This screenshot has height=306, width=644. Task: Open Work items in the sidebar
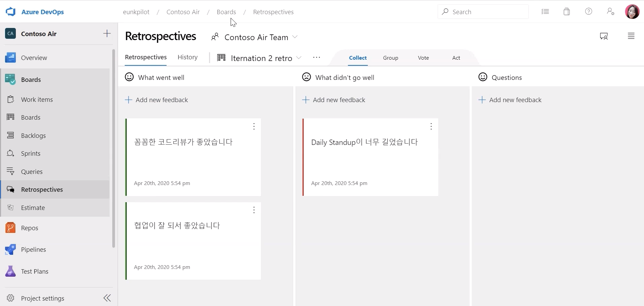(x=55, y=99)
